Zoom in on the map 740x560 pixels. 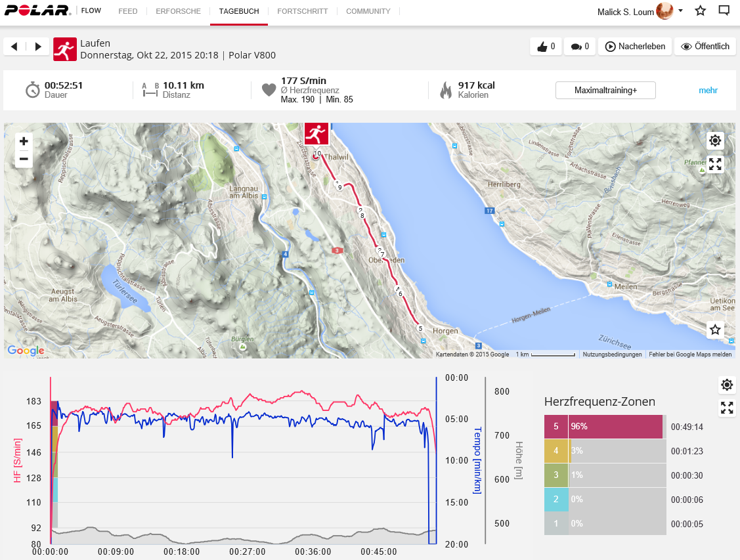coord(24,141)
